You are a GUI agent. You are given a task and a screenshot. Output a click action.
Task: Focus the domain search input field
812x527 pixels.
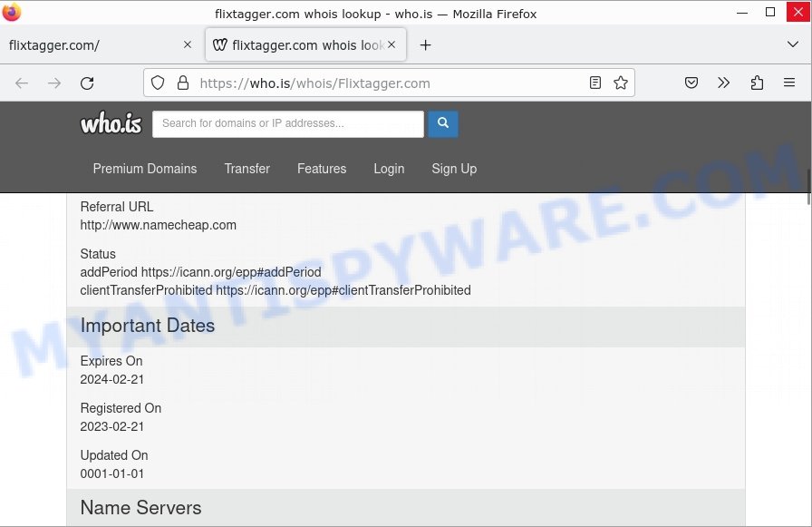[288, 124]
